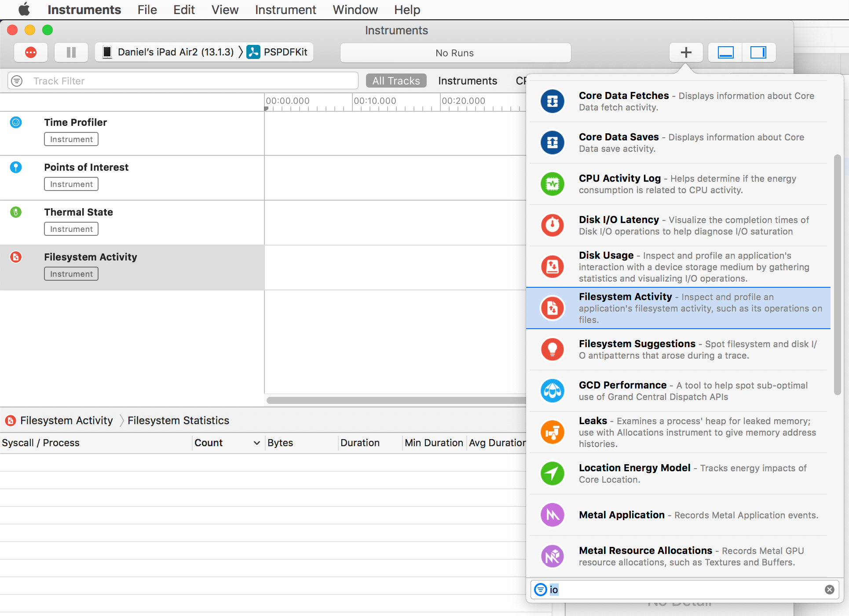Clear the instrument search field
The width and height of the screenshot is (849, 616).
pyautogui.click(x=829, y=590)
